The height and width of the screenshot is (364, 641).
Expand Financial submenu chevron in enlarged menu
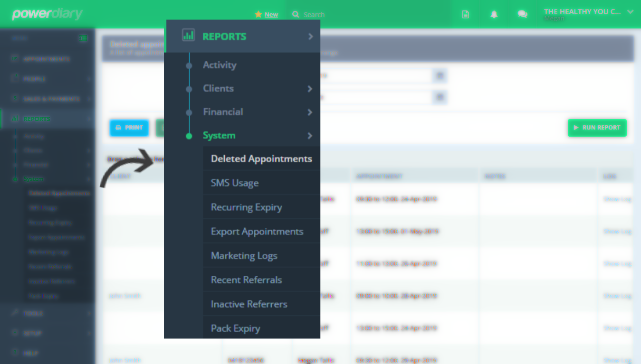[310, 112]
